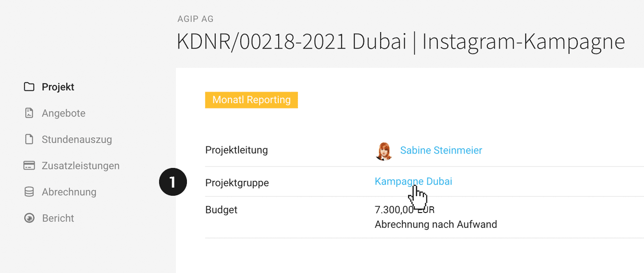The height and width of the screenshot is (273, 644).
Task: Click the Projekt folder icon
Action: coord(29,87)
